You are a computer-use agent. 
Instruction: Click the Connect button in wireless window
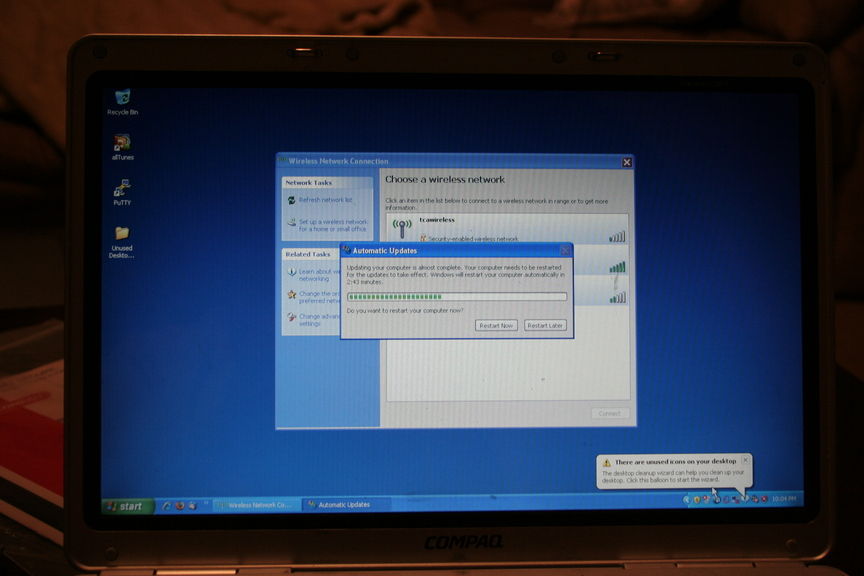[x=609, y=413]
